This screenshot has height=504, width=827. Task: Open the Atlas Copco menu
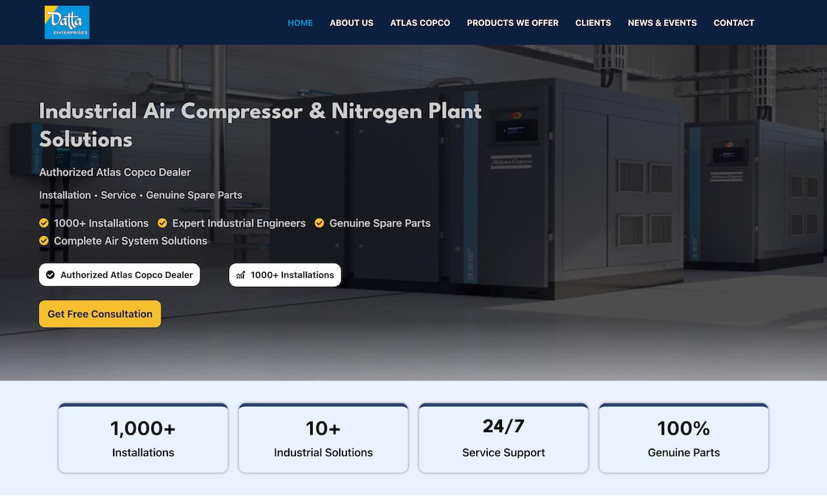[x=420, y=23]
